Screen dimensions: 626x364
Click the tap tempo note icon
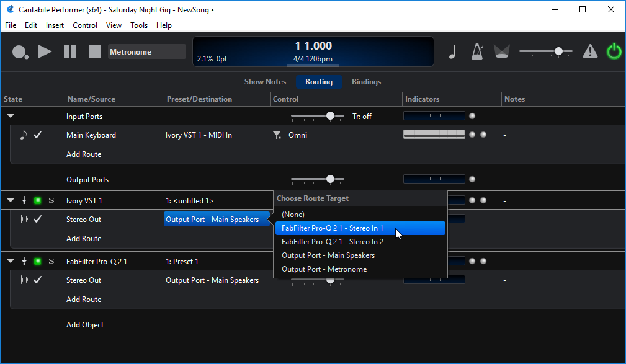pos(452,52)
